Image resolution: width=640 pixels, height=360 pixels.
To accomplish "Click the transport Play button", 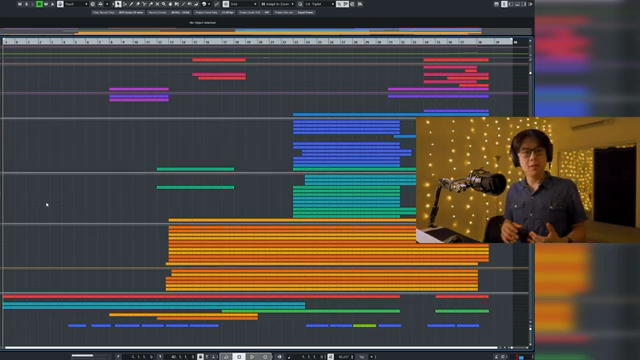I will click(x=252, y=357).
